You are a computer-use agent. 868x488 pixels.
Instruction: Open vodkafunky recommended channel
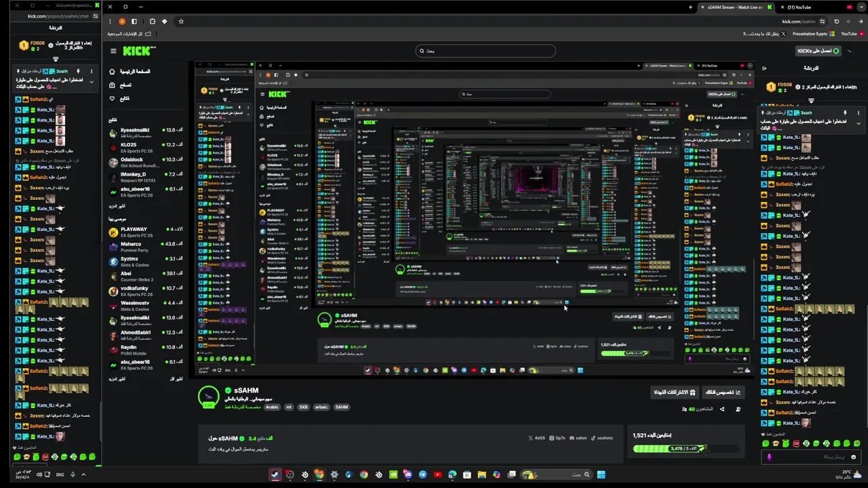point(145,291)
